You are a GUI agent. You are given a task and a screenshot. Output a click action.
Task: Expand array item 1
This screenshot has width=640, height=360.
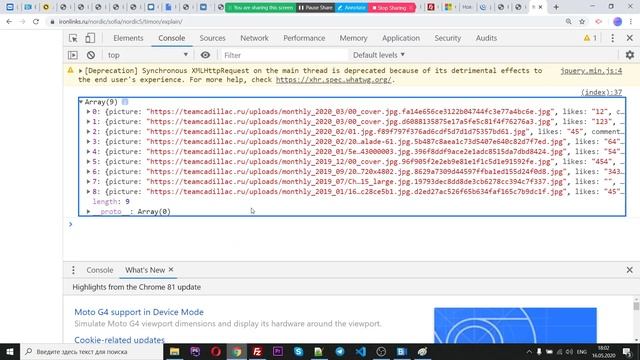tap(88, 122)
